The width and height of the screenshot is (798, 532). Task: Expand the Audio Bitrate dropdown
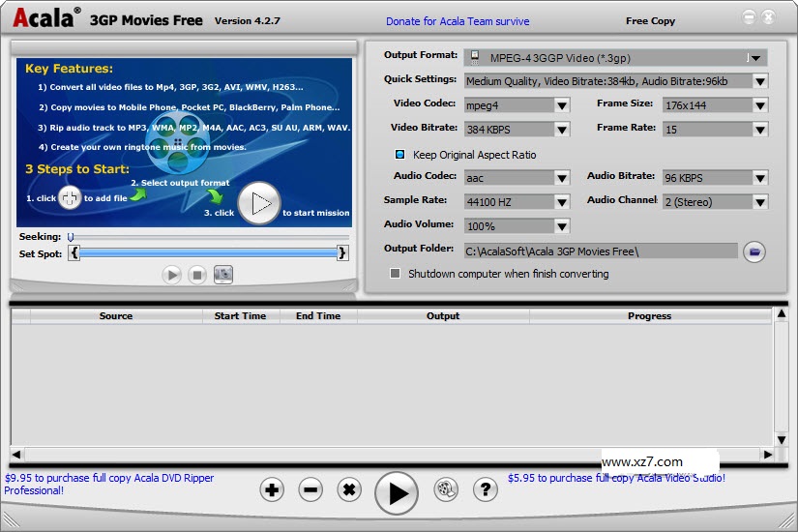[x=760, y=178]
